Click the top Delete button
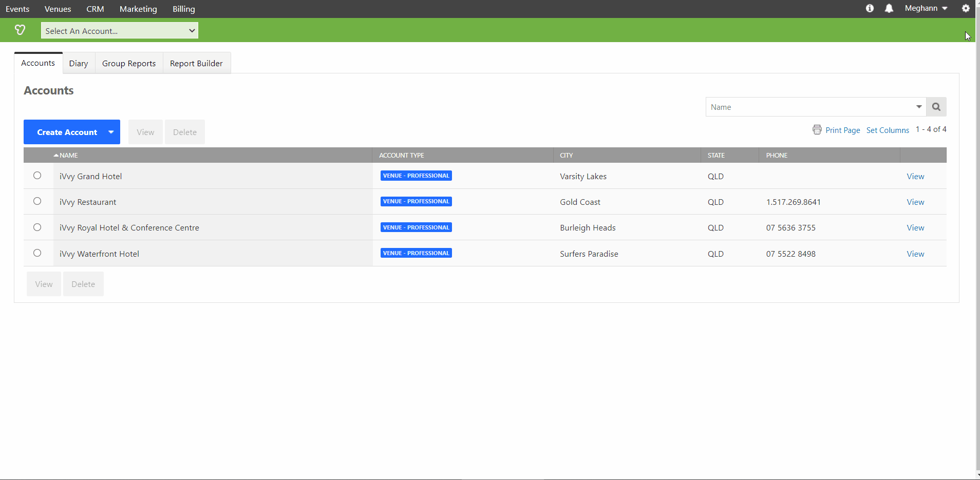Viewport: 980px width, 480px height. pyautogui.click(x=185, y=132)
